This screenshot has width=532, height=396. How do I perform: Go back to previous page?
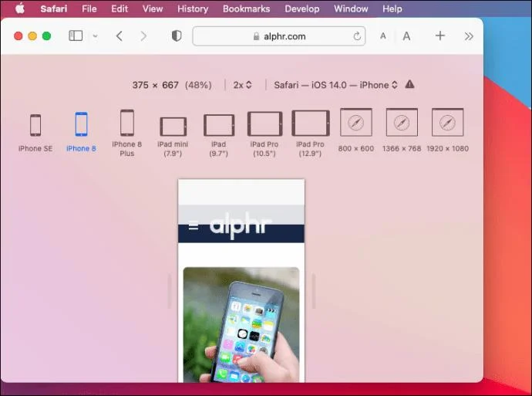(x=119, y=36)
